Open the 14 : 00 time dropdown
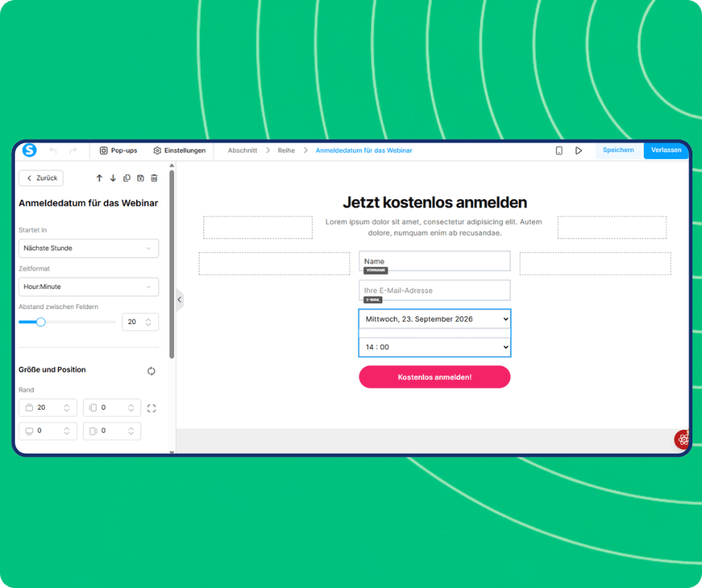Screen dimensions: 702x588 pyautogui.click(x=435, y=347)
